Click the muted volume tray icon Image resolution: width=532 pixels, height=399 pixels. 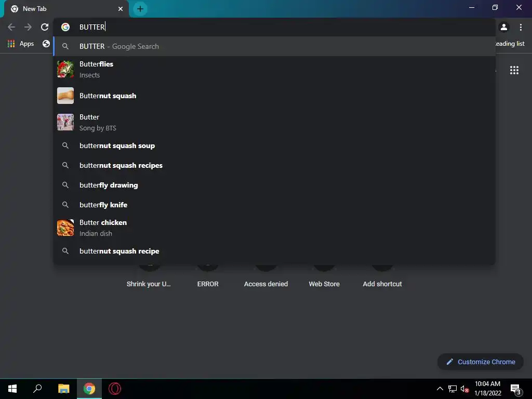(464, 389)
